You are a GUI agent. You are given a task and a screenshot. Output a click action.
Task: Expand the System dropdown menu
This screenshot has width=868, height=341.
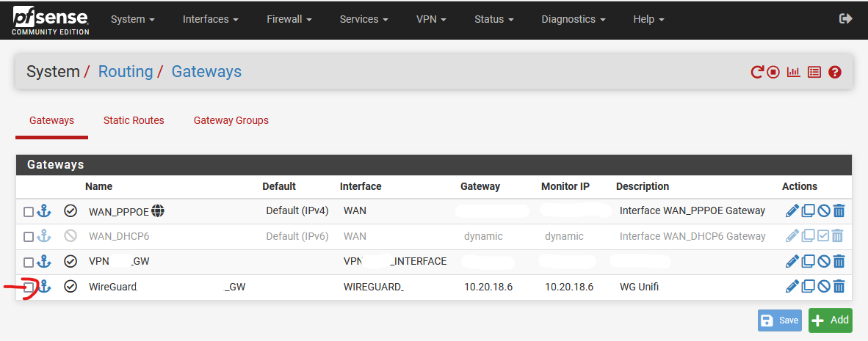[x=133, y=19]
